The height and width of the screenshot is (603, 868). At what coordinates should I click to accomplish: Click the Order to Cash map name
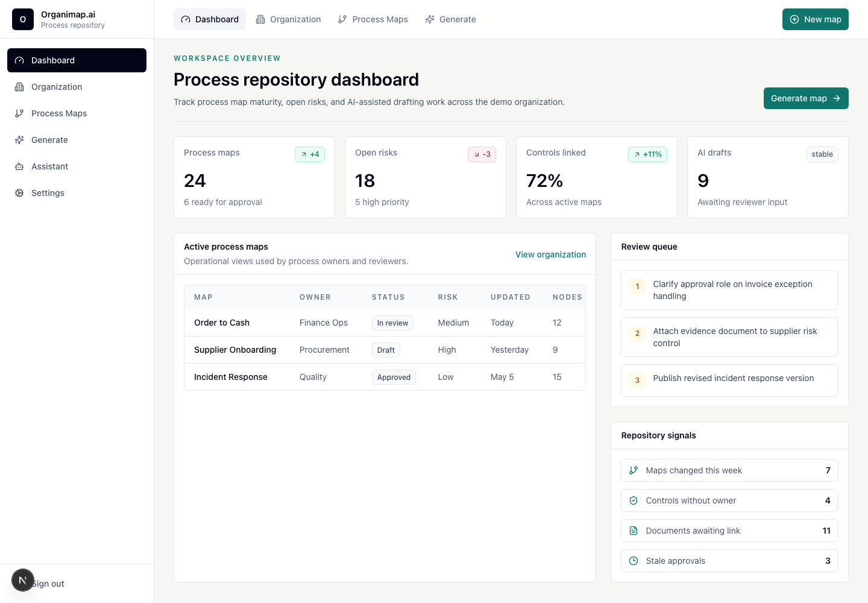tap(222, 323)
